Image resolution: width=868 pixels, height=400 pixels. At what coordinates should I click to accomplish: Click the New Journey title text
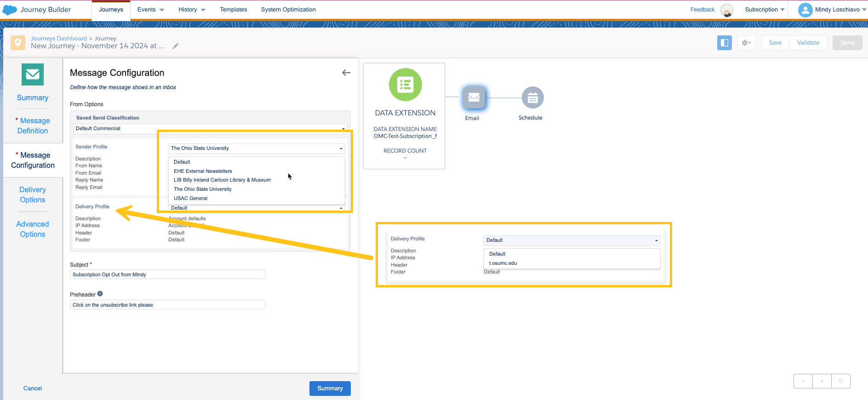coord(97,46)
